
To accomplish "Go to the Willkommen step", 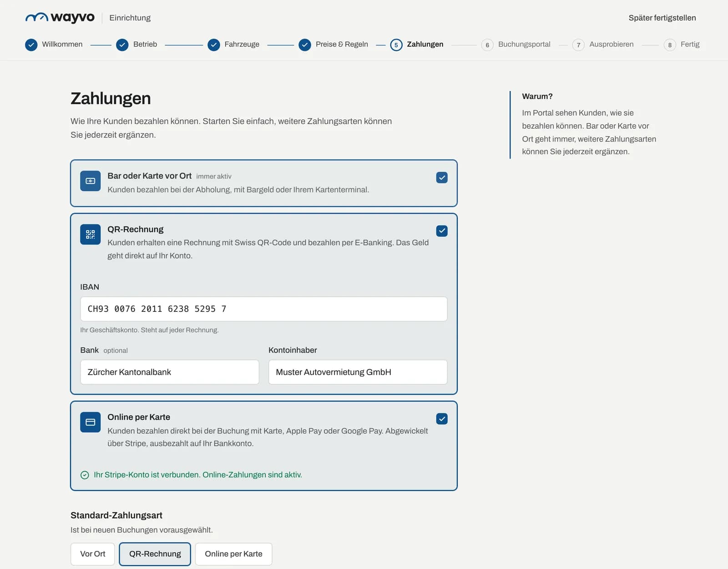I will point(62,44).
